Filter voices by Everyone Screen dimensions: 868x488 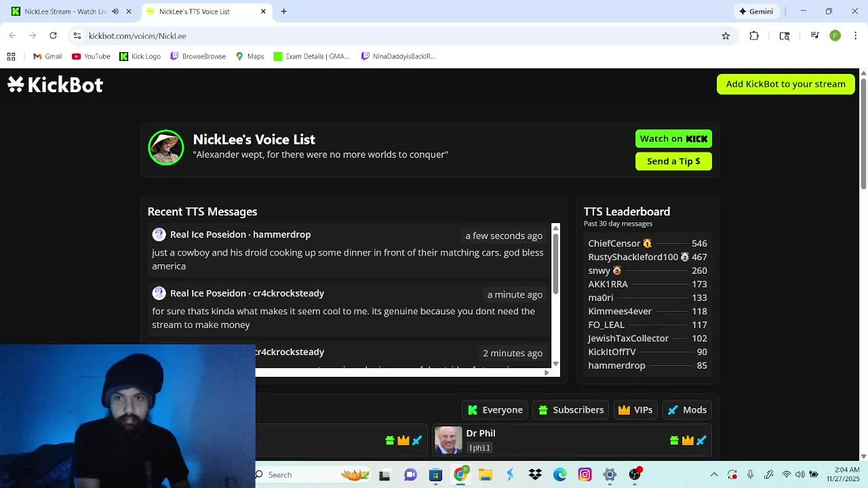click(496, 410)
